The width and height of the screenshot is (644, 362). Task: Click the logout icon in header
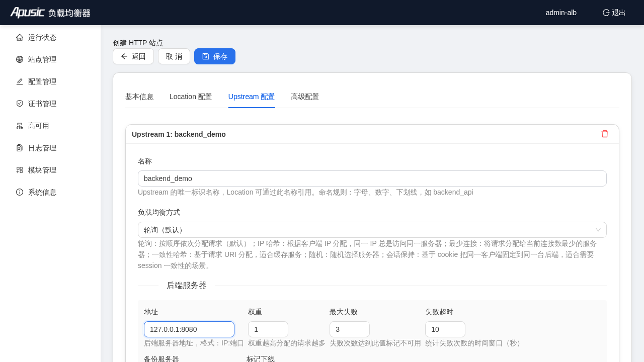606,13
